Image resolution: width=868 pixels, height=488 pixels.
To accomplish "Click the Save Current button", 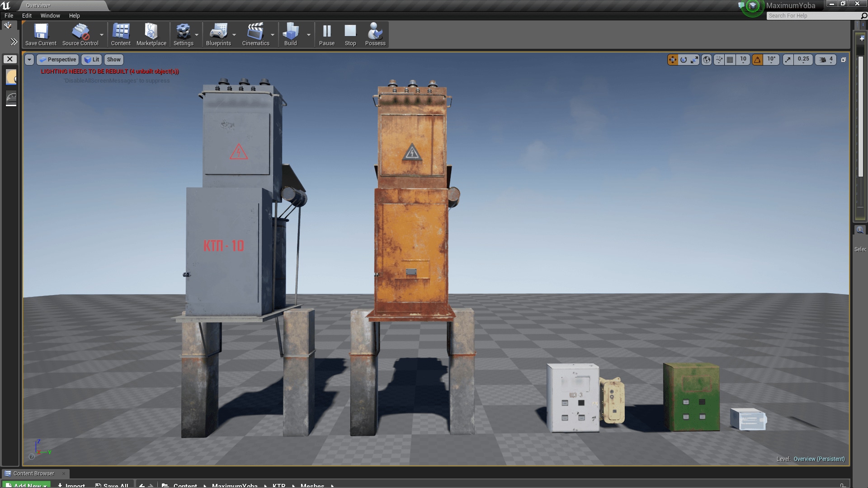I will (x=41, y=34).
